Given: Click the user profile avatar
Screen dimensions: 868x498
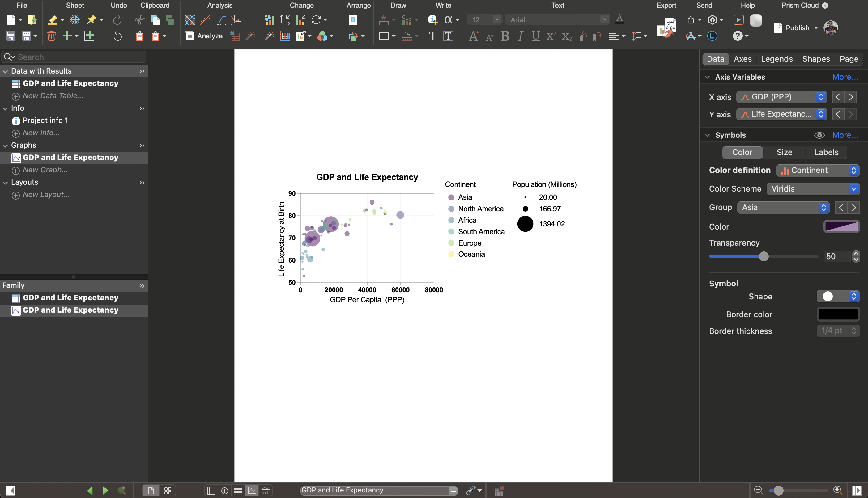Looking at the screenshot, I should coord(831,28).
